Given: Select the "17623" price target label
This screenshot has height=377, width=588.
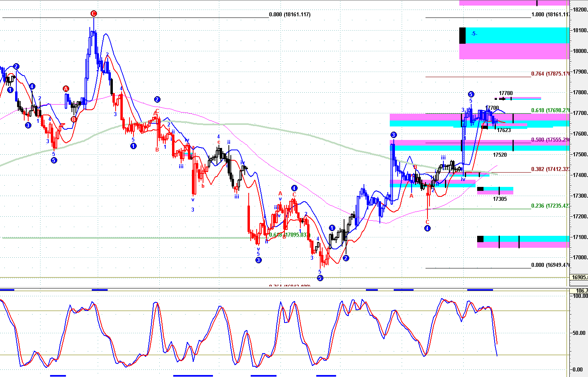Looking at the screenshot, I should 504,130.
